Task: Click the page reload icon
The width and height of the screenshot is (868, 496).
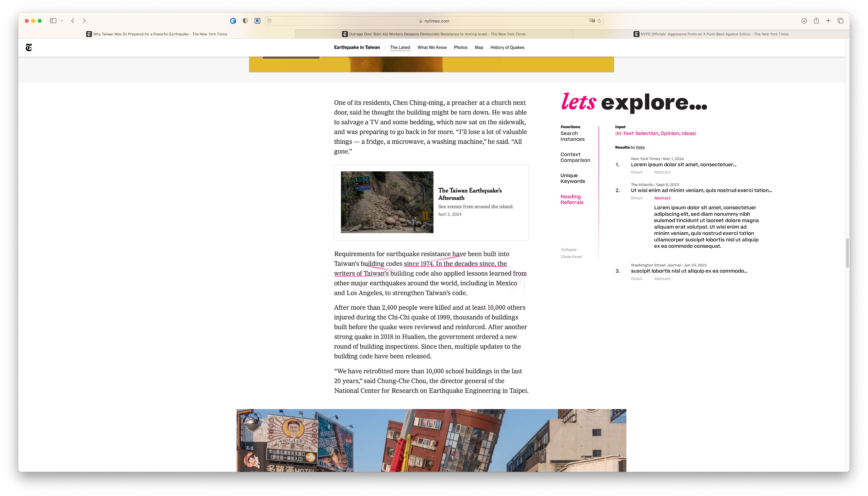Action: (x=599, y=21)
